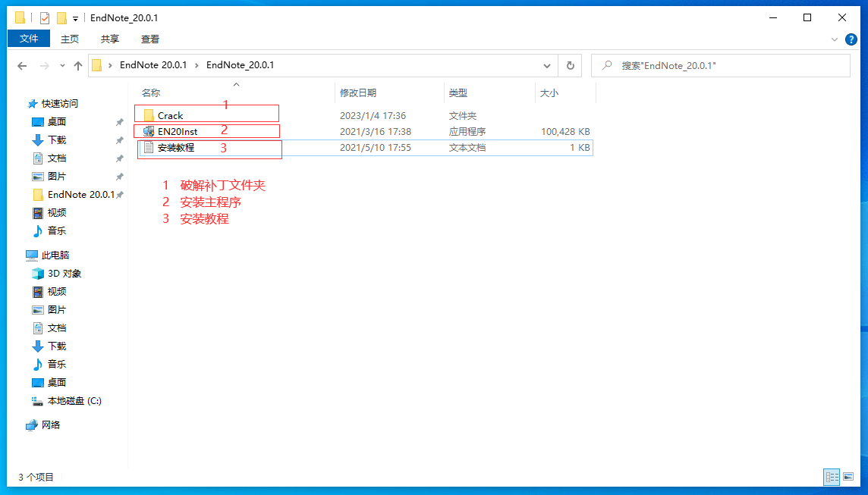This screenshot has width=868, height=495.
Task: Refresh the folder view
Action: [x=570, y=66]
